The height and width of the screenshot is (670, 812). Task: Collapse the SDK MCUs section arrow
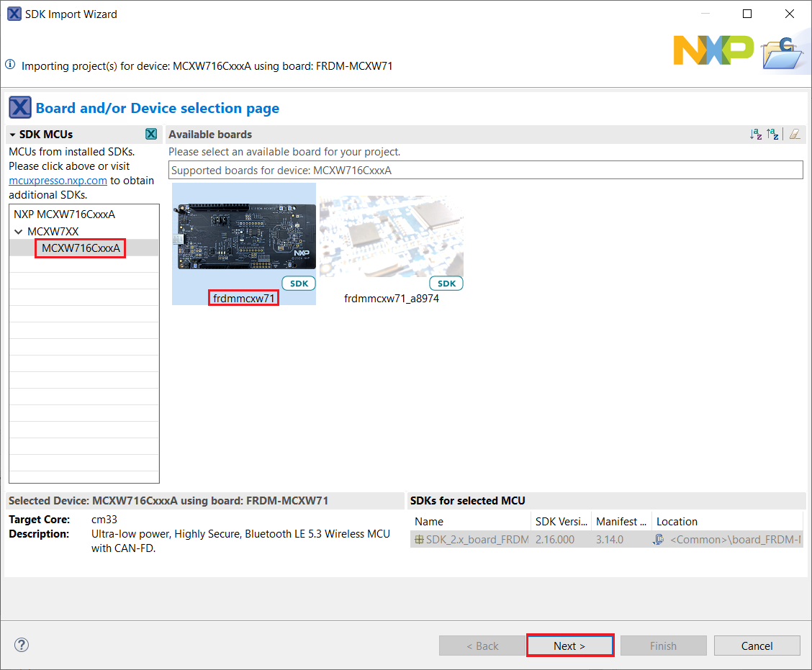[13, 135]
